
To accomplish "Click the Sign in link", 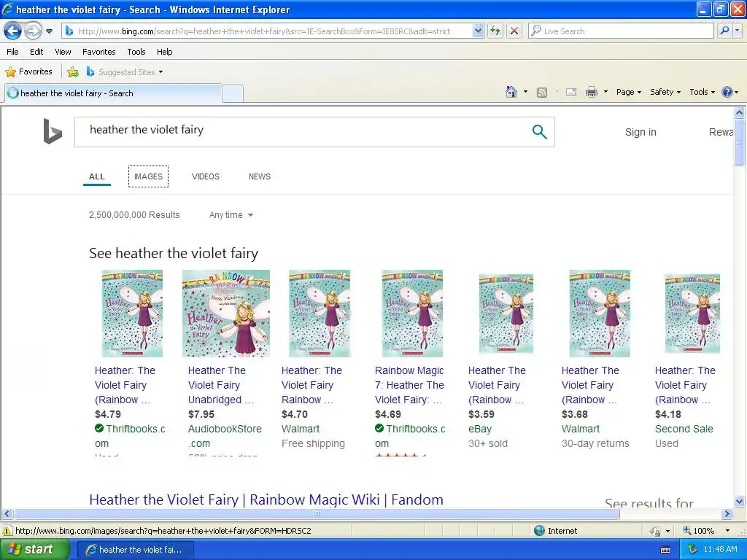I will pyautogui.click(x=640, y=132).
